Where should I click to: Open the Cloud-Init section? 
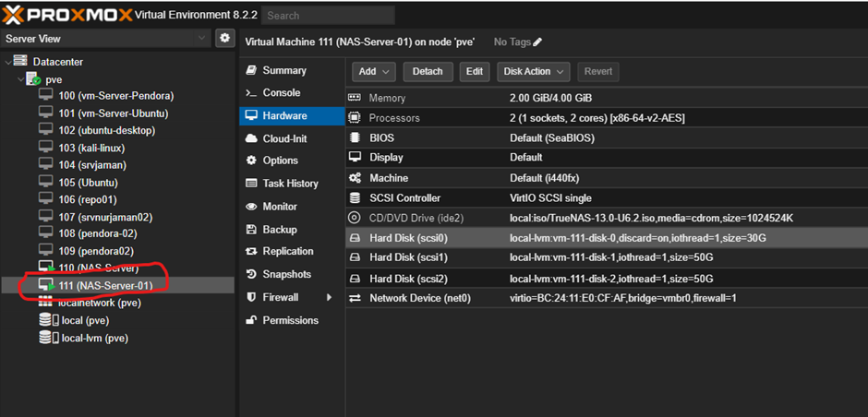(284, 138)
